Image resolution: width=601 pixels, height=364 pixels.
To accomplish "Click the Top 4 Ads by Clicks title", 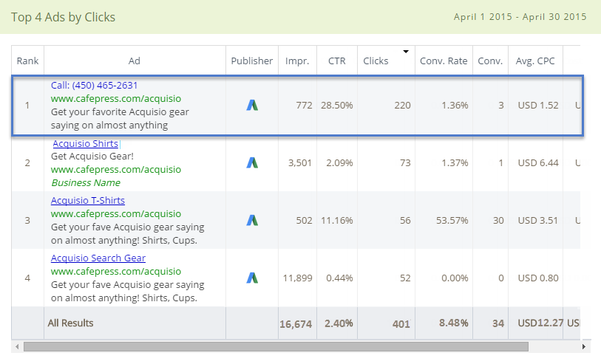I will 63,17.
